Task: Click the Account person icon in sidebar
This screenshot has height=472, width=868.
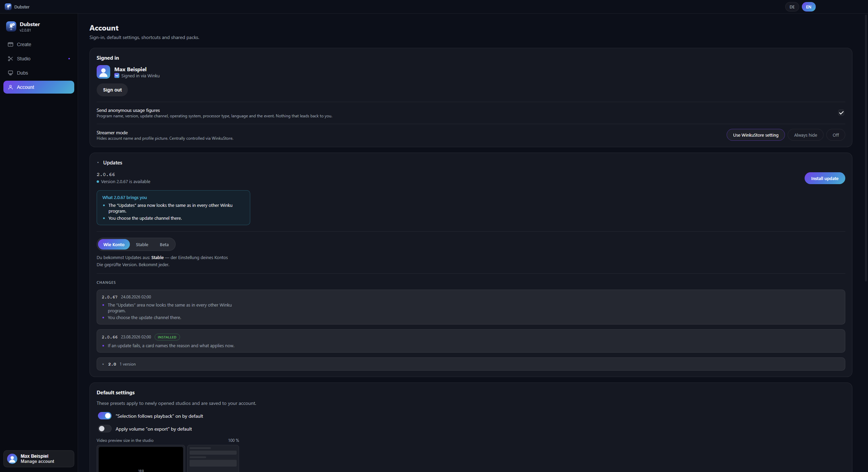Action: click(x=11, y=87)
